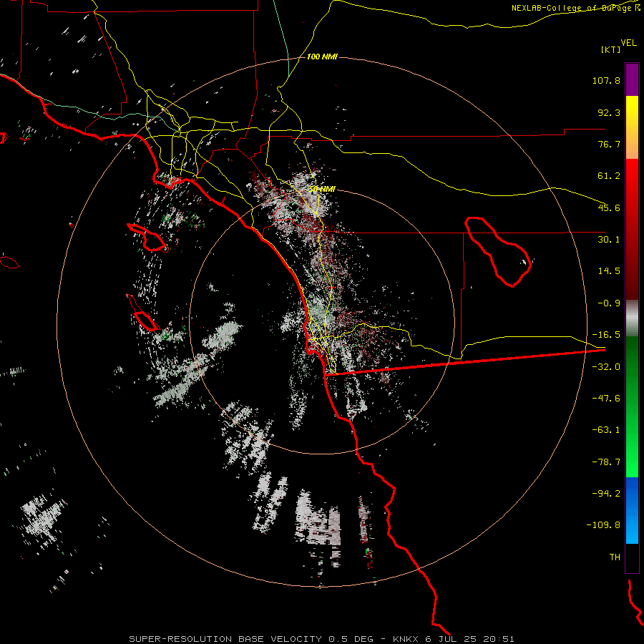Click the -32.0 legend value
644x644 pixels.
606,367
